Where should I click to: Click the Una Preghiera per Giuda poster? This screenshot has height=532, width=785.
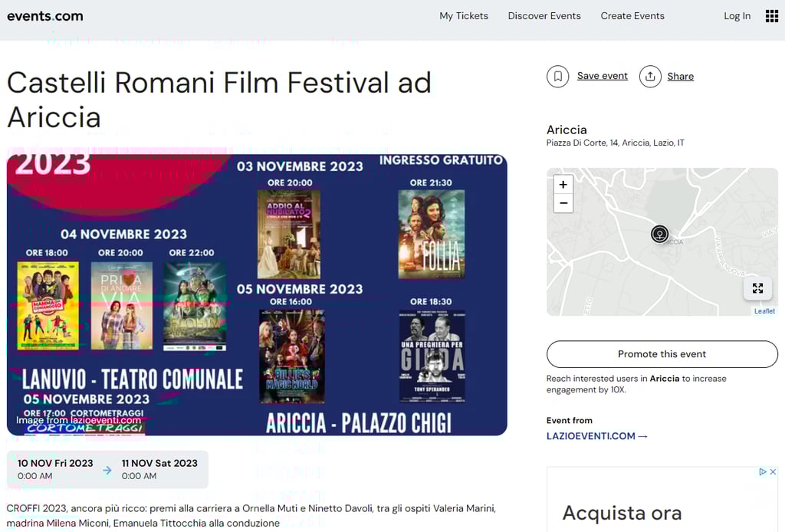432,356
